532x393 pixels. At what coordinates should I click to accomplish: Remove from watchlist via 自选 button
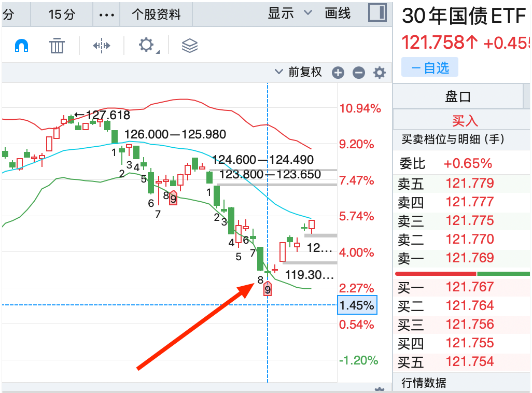[429, 67]
